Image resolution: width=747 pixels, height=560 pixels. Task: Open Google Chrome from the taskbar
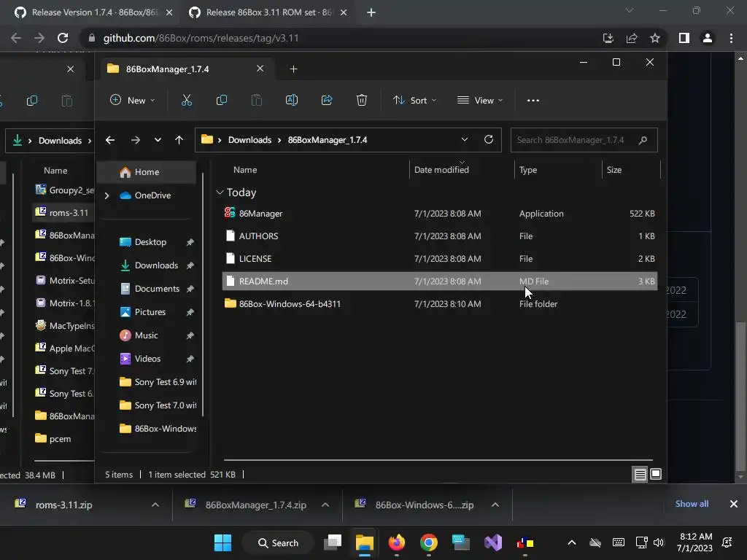(429, 542)
